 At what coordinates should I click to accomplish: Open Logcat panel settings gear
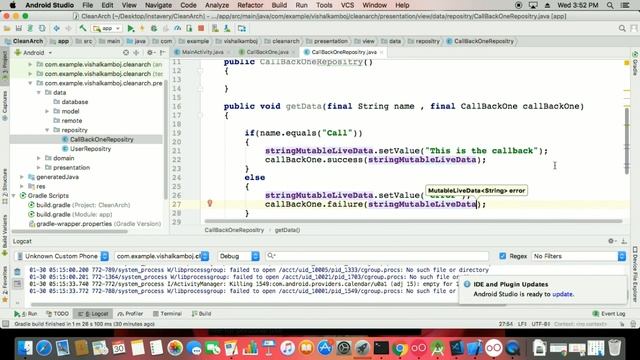pyautogui.click(x=611, y=241)
